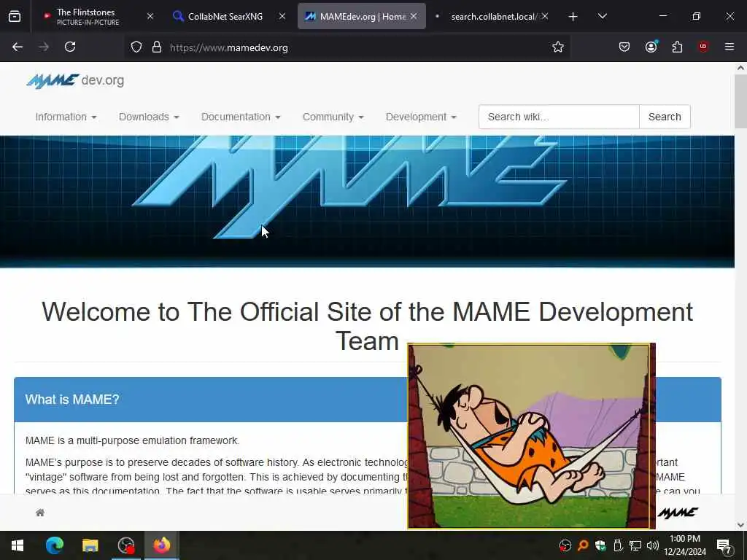This screenshot has height=560, width=747.
Task: Launch Microsoft Edge from taskbar
Action: coord(54,545)
